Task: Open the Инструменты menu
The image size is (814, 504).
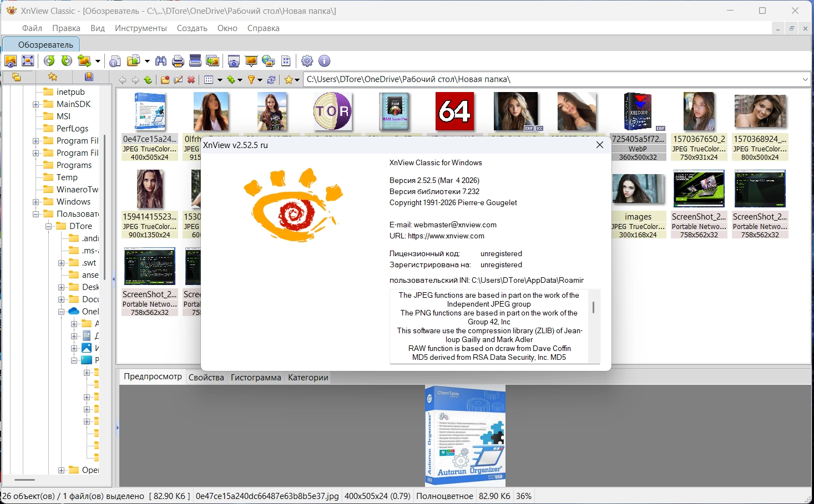Action: click(141, 28)
